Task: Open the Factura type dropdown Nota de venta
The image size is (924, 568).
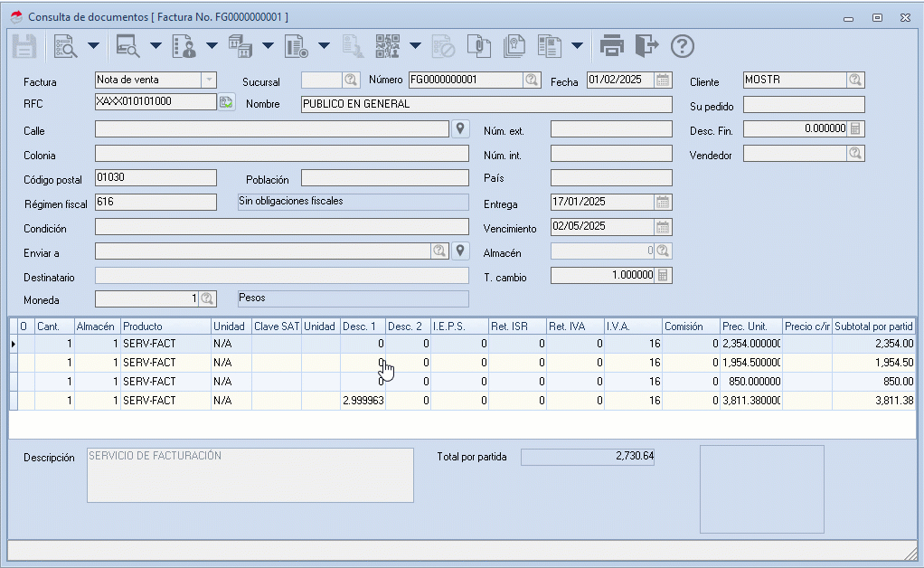Action: (x=209, y=80)
